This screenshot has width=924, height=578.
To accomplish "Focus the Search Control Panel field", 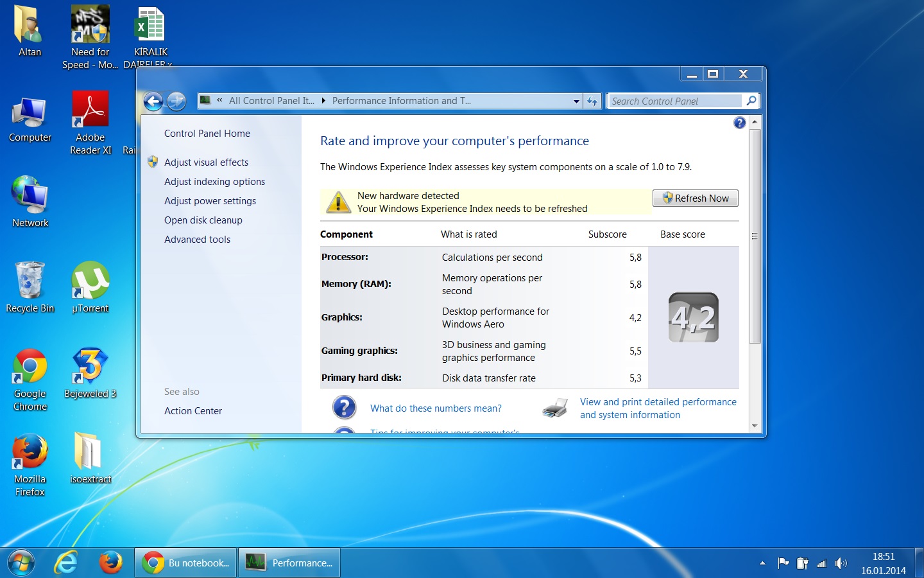I will click(674, 101).
